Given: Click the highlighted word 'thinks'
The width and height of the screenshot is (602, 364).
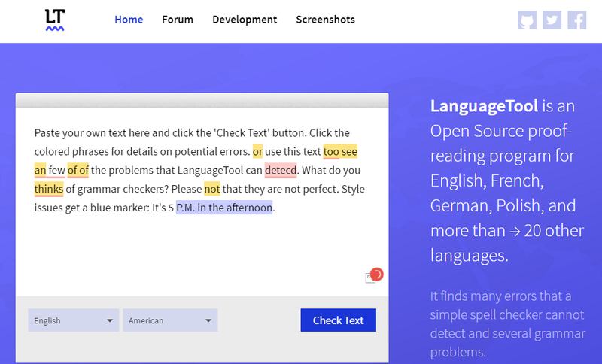Looking at the screenshot, I should point(49,189).
